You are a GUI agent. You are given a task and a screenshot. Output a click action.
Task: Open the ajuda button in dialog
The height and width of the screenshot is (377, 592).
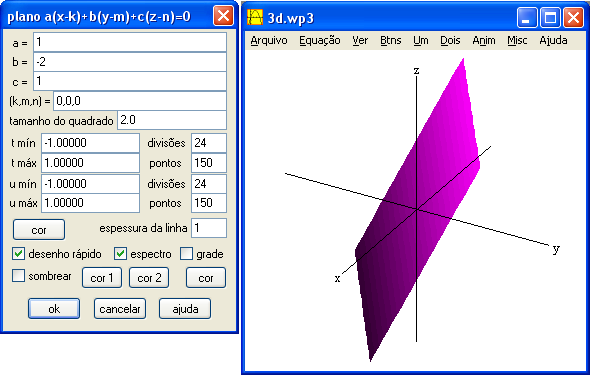(185, 309)
